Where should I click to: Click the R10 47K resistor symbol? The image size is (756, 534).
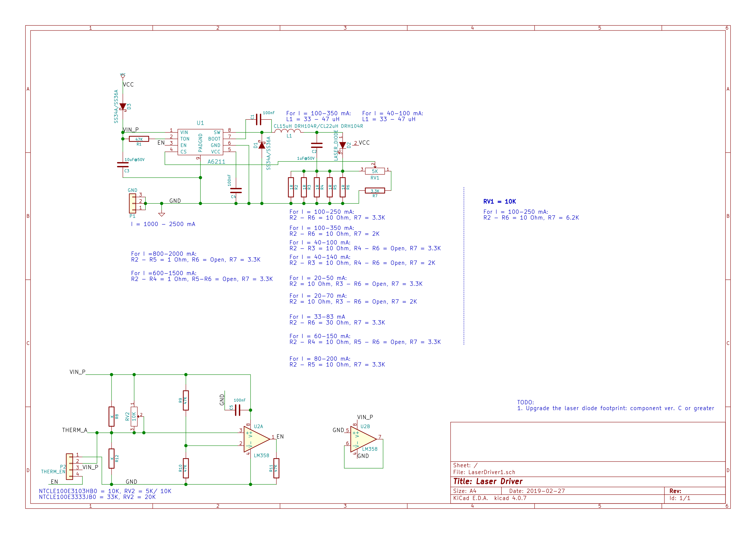186,468
